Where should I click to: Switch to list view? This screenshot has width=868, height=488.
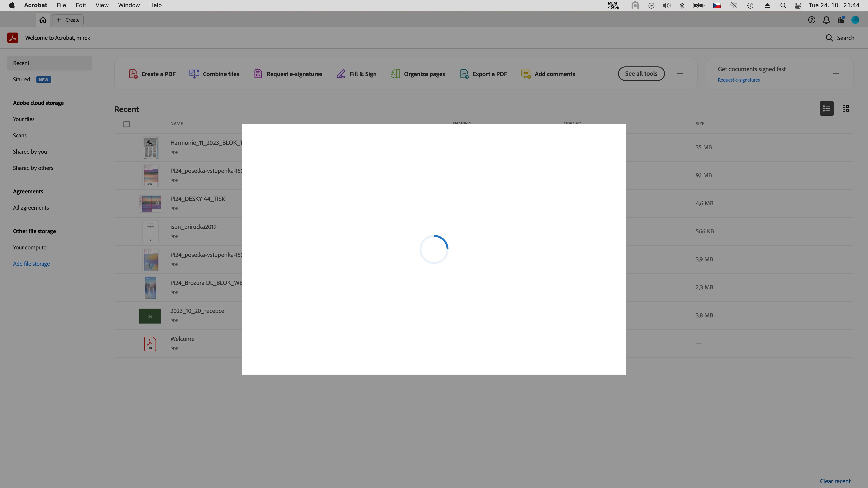coord(827,108)
